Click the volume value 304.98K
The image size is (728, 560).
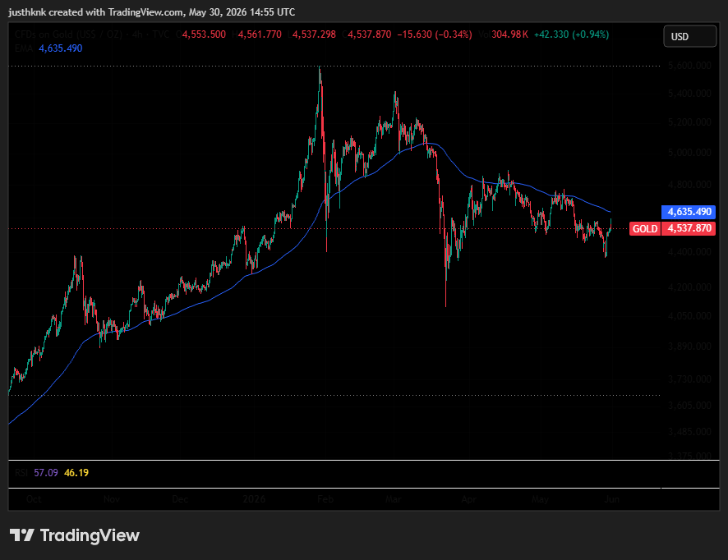coord(509,34)
